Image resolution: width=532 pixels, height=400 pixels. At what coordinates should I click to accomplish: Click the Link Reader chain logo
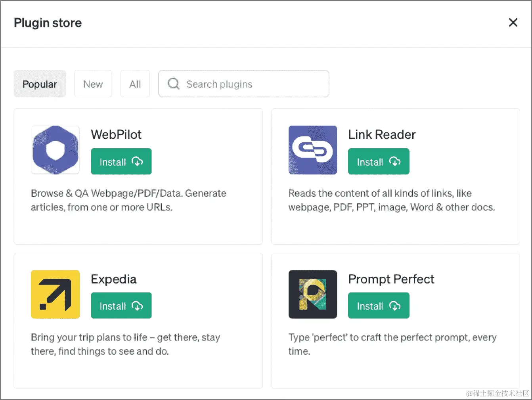(313, 150)
